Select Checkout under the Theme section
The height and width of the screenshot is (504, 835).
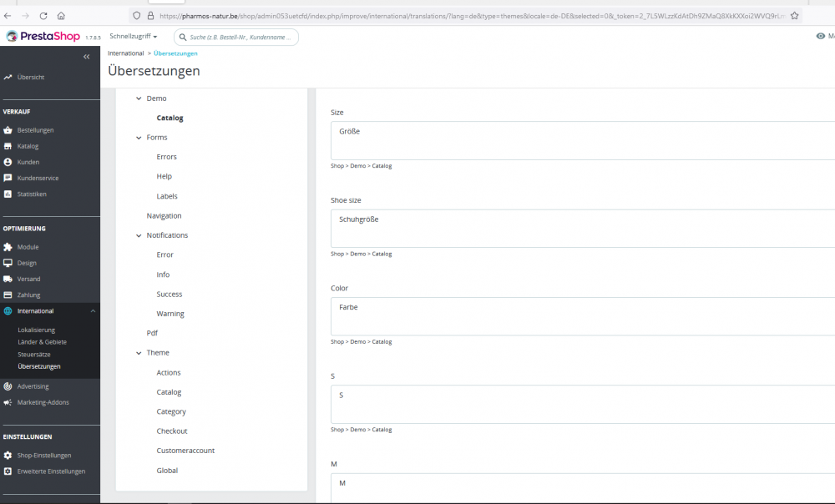tap(172, 431)
